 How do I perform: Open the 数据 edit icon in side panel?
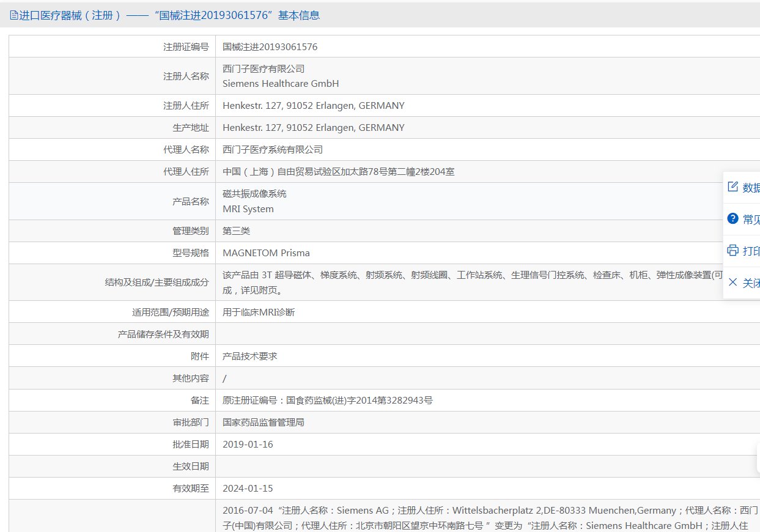click(x=732, y=187)
